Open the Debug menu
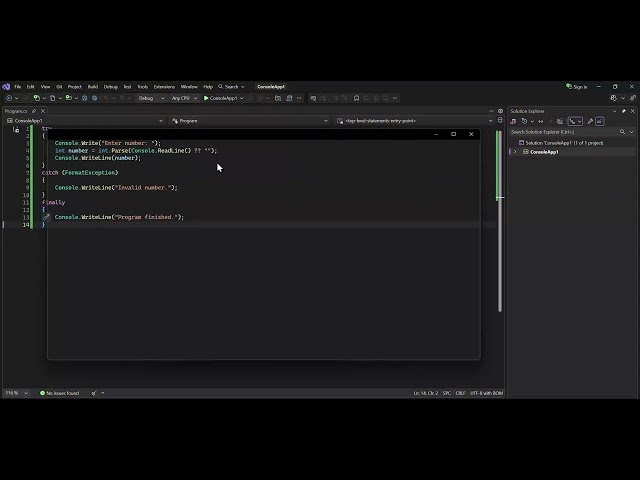Screen dimensions: 640x480 pyautogui.click(x=110, y=87)
